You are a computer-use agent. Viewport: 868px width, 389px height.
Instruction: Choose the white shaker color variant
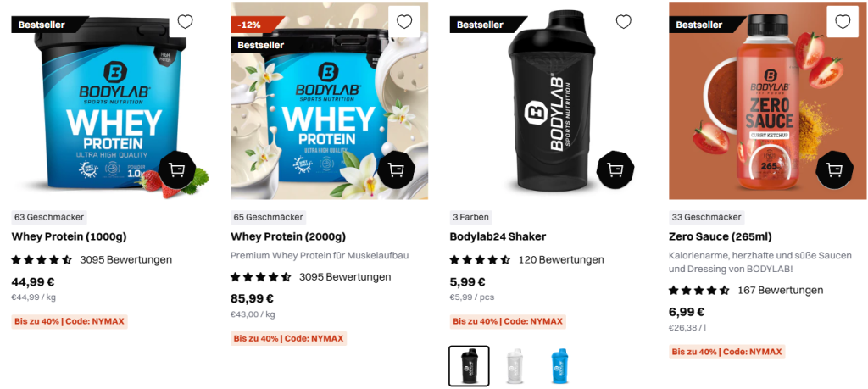click(x=515, y=366)
